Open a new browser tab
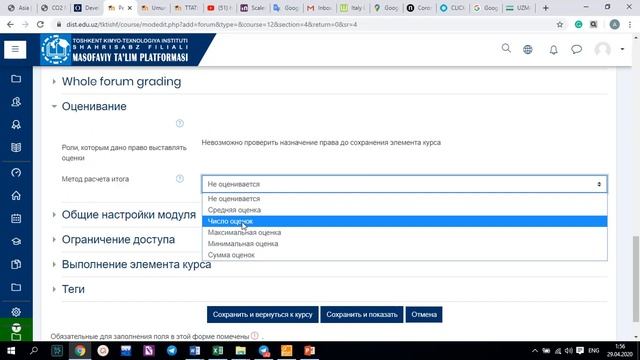The image size is (640, 360). 545,8
